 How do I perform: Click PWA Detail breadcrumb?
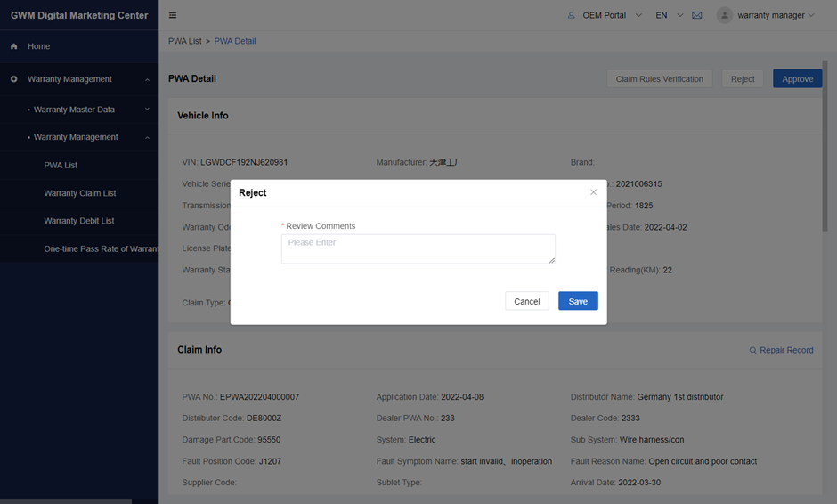pyautogui.click(x=235, y=41)
